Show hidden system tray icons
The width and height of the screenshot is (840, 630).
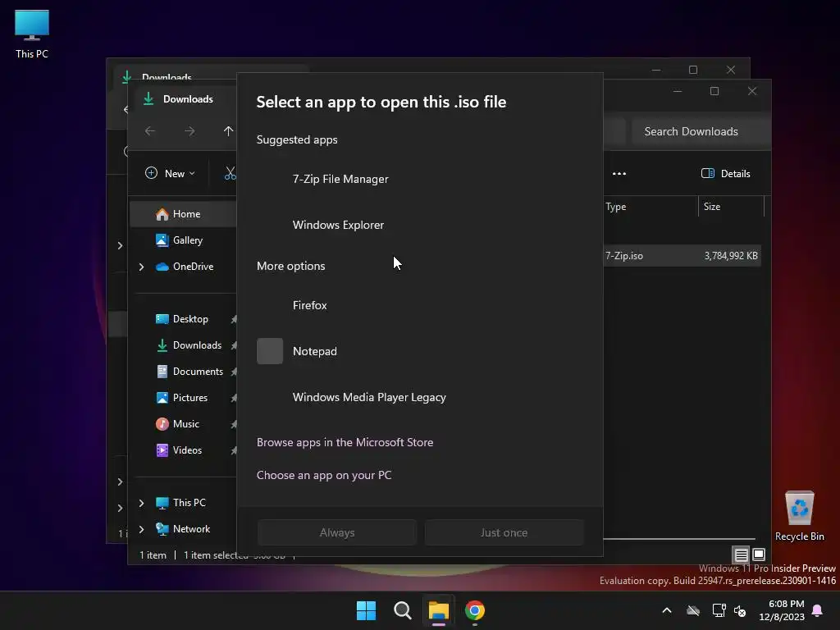(x=667, y=610)
